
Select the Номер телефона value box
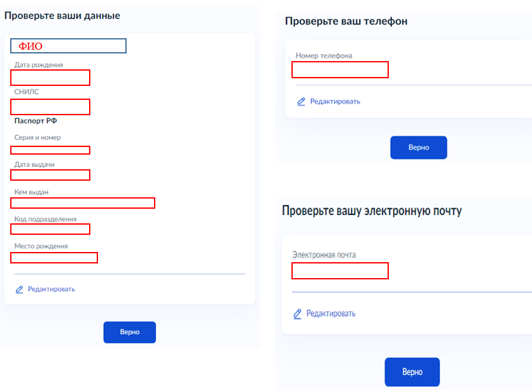(x=340, y=69)
